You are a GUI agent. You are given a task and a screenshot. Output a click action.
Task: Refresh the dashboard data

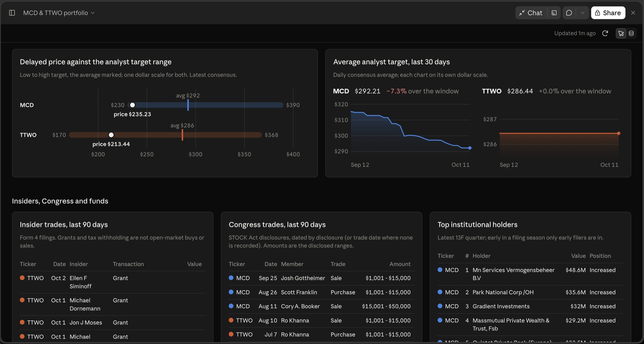(x=605, y=33)
